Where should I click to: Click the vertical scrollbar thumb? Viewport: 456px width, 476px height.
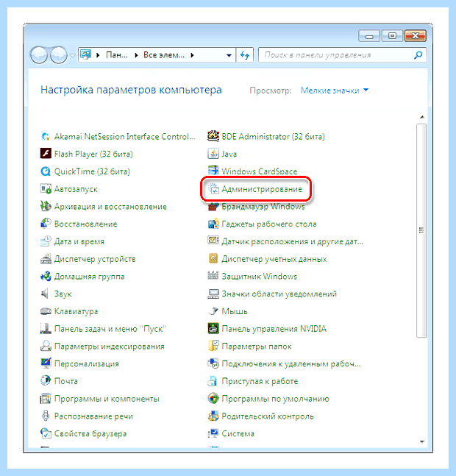[x=421, y=230]
